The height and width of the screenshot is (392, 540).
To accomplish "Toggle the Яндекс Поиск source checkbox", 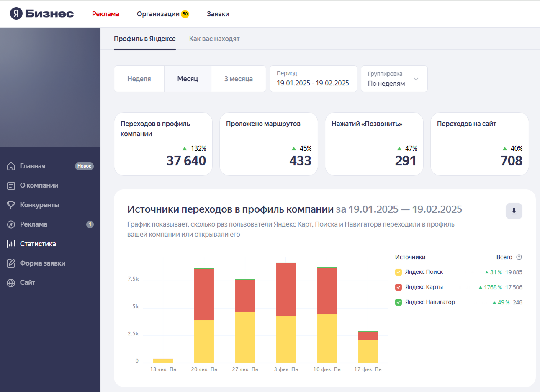I will point(399,272).
